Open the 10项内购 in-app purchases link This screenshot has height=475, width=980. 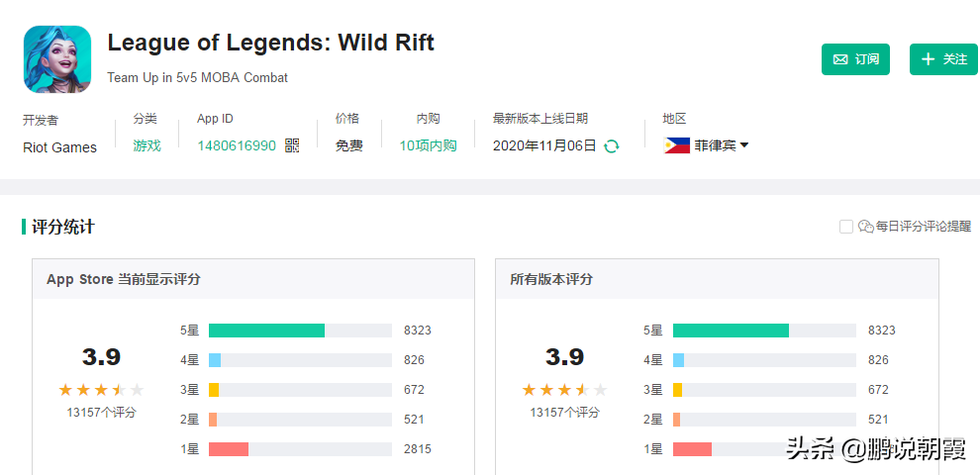(428, 145)
